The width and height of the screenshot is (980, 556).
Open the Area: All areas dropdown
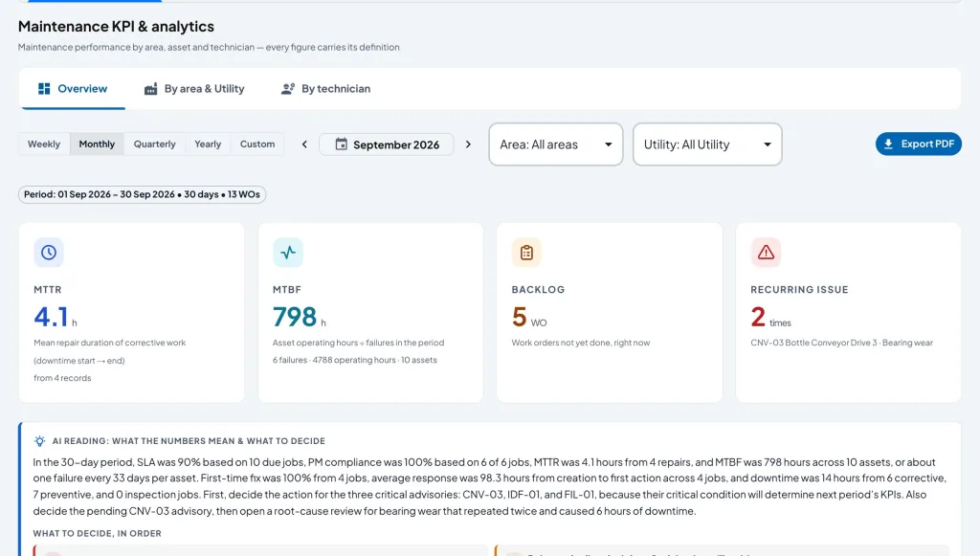point(556,145)
